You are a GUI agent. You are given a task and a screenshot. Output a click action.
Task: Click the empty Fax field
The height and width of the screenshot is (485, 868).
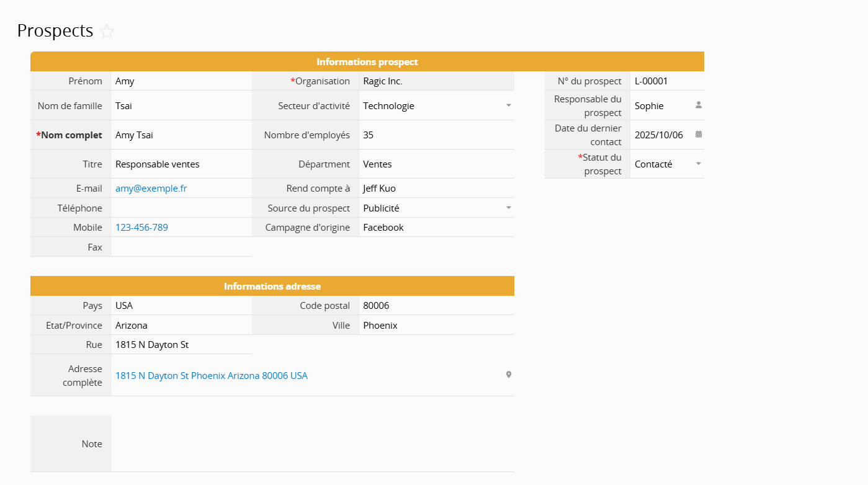coord(181,247)
